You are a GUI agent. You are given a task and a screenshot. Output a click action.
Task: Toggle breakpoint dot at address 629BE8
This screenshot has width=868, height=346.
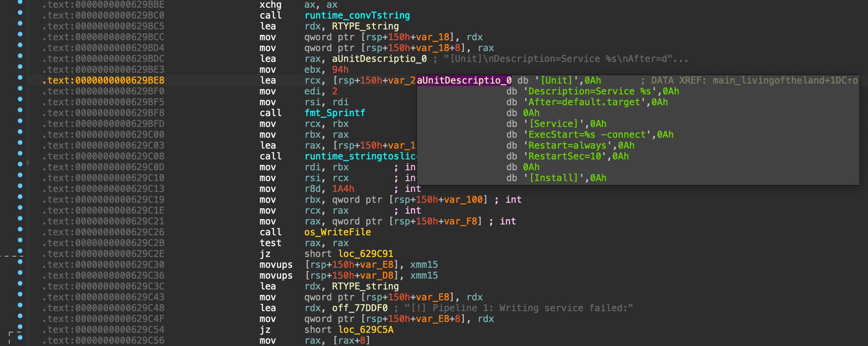(20, 77)
